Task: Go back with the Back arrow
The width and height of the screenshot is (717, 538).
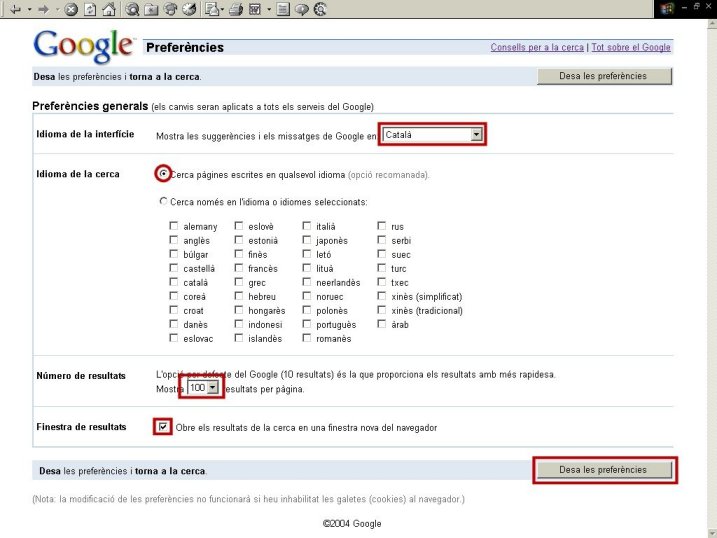Action: (x=15, y=9)
